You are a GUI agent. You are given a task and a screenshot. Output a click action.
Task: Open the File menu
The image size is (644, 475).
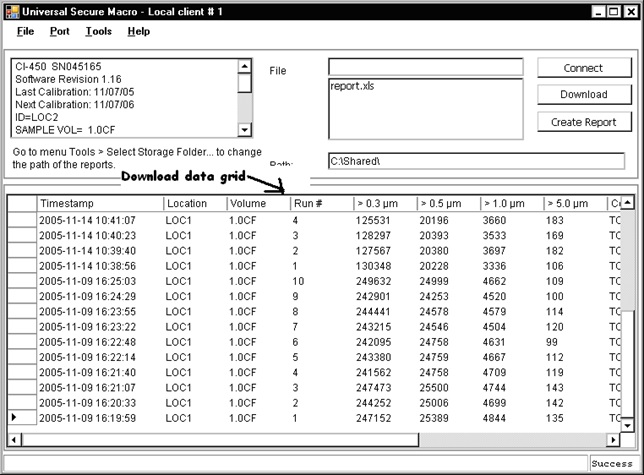coord(25,32)
